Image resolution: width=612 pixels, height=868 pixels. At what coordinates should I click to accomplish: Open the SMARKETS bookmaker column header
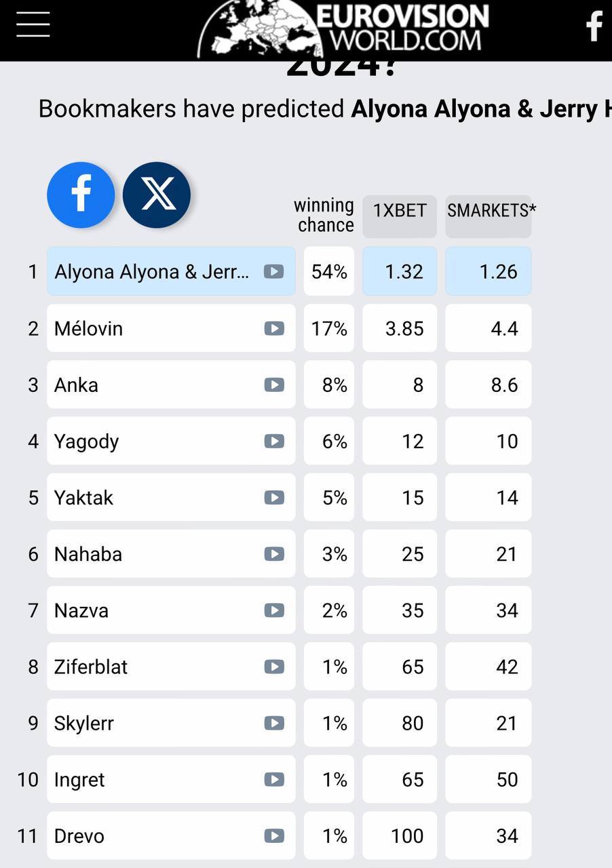(489, 211)
